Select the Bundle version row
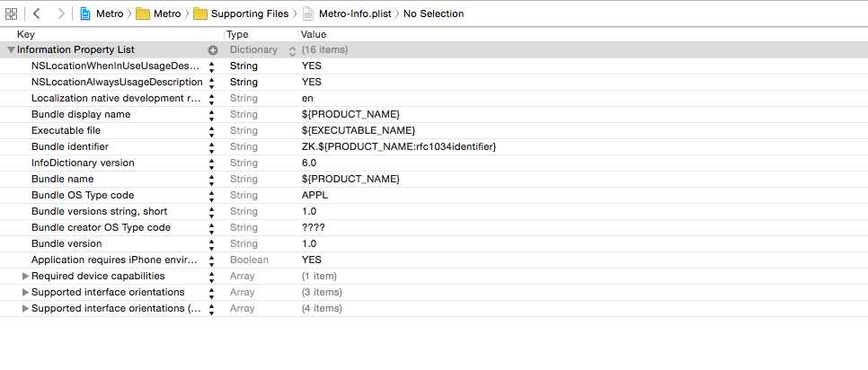 (66, 244)
